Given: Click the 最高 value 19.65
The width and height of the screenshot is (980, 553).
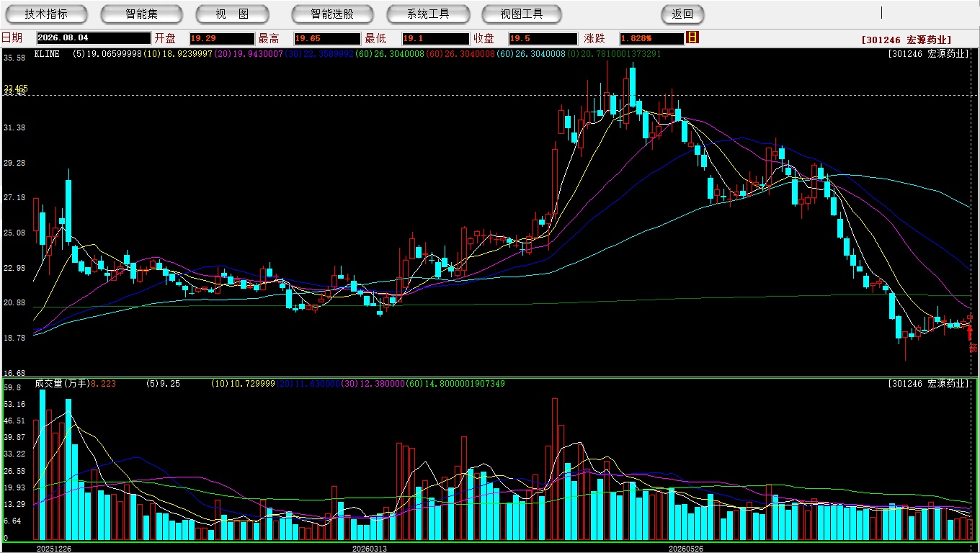Looking at the screenshot, I should [x=327, y=38].
